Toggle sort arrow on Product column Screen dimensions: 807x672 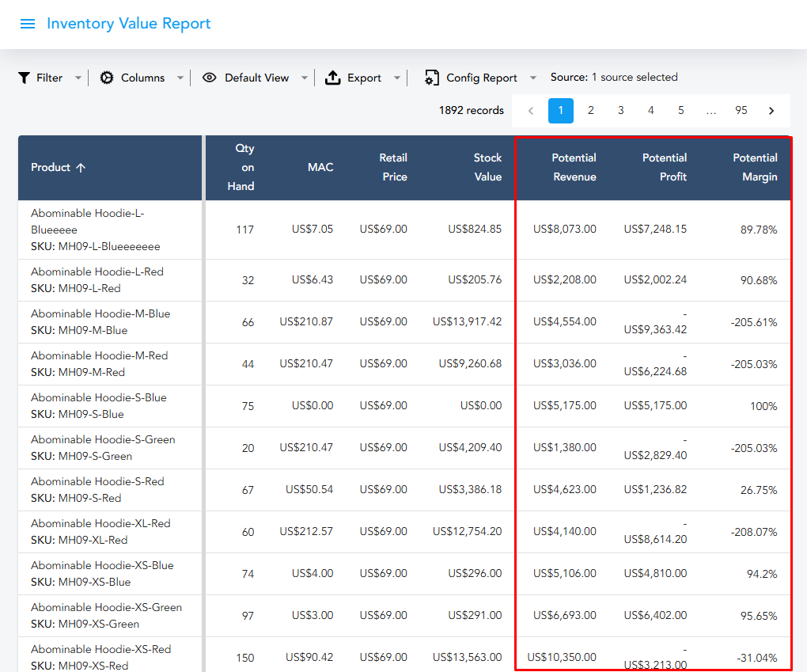81,168
